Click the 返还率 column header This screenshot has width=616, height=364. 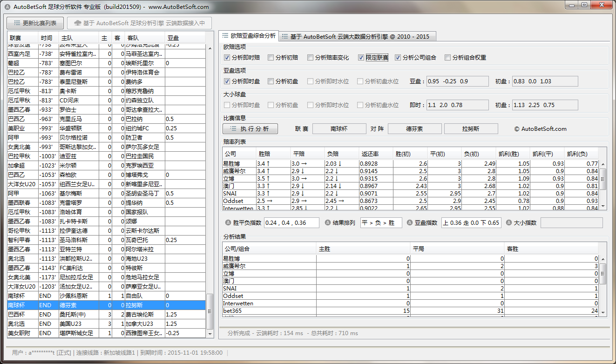coord(376,154)
